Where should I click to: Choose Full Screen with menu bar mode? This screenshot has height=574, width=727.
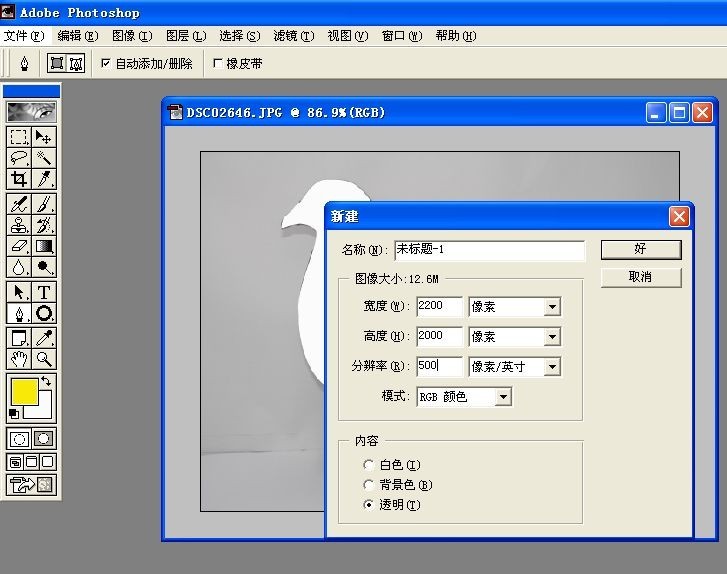pyautogui.click(x=32, y=462)
